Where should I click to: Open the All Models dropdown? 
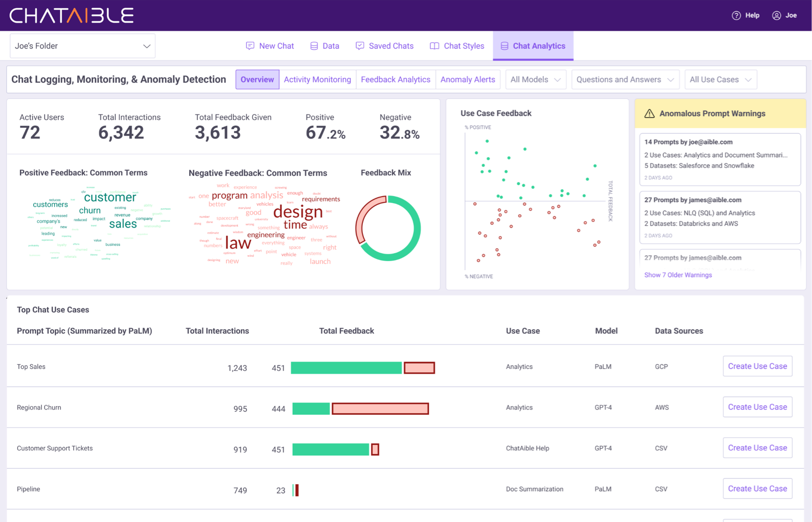(536, 79)
